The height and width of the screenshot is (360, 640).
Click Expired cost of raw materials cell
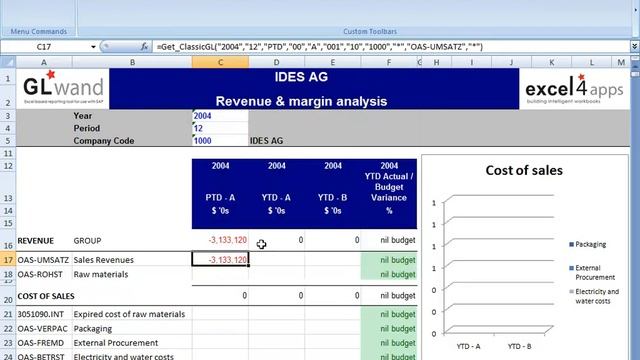[x=132, y=314]
